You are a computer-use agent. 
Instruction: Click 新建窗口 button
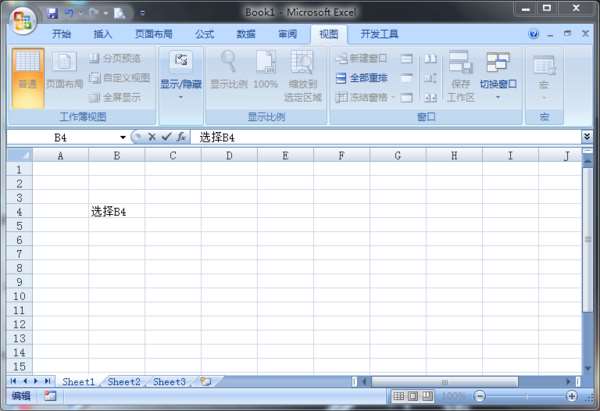point(362,59)
